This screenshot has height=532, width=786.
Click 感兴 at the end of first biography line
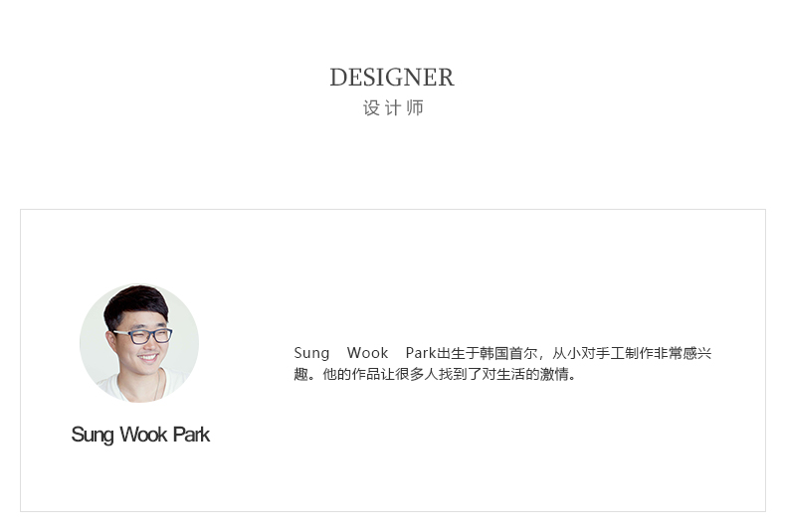tap(697, 353)
